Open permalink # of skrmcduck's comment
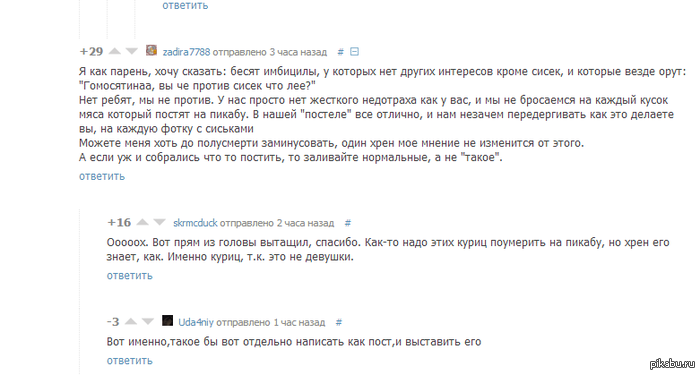Image resolution: width=700 pixels, height=375 pixels. [x=348, y=223]
